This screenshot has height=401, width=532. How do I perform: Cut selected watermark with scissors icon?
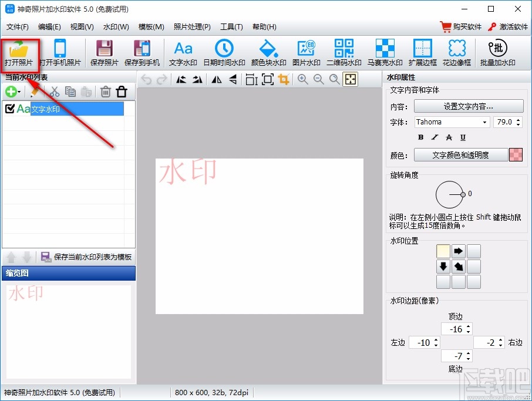tap(54, 92)
